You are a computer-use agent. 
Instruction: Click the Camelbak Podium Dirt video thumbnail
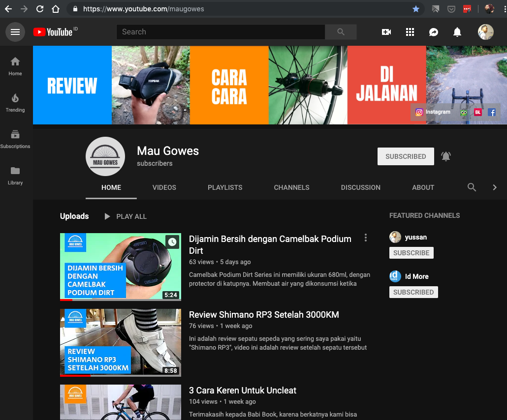pos(121,267)
